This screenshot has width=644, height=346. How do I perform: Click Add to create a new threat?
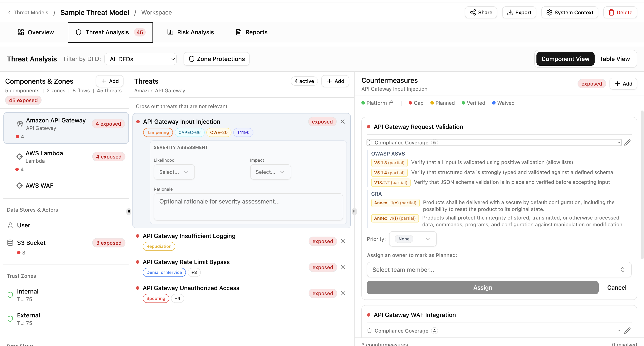(335, 81)
